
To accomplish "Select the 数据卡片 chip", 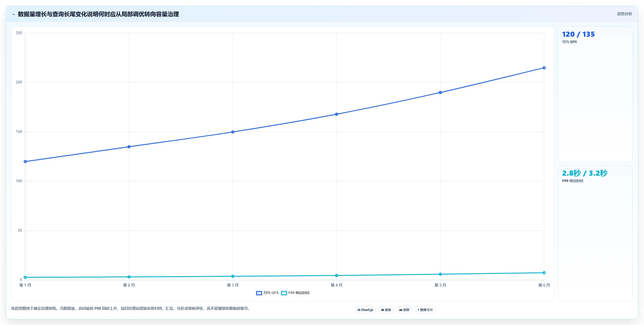I will [425, 310].
